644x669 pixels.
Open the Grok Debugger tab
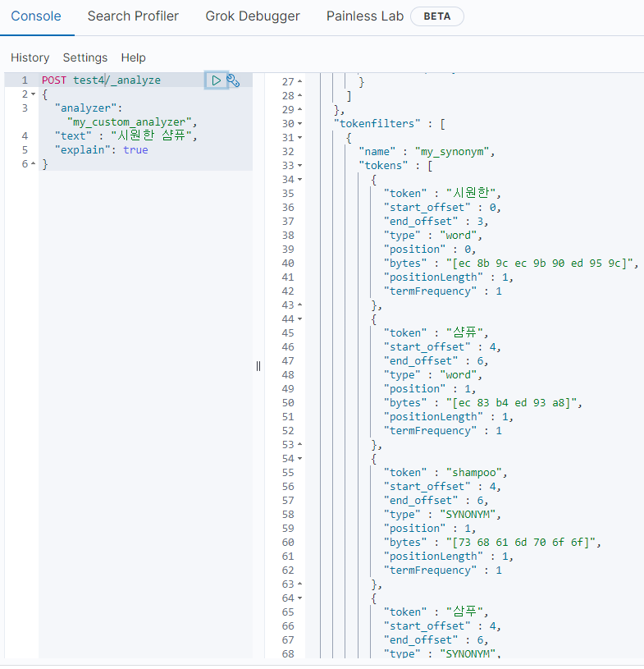click(x=253, y=16)
